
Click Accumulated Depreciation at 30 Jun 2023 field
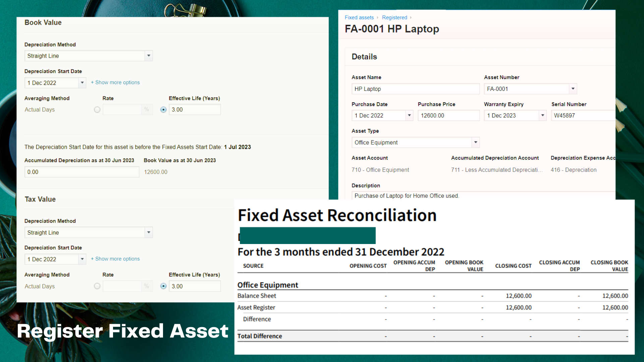(82, 172)
